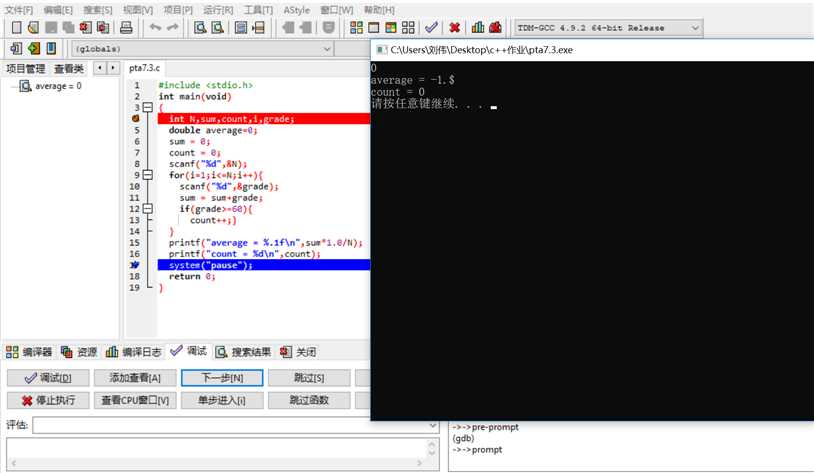
Task: Open the TDM-GCC compiler selection dropdown
Action: tap(696, 28)
